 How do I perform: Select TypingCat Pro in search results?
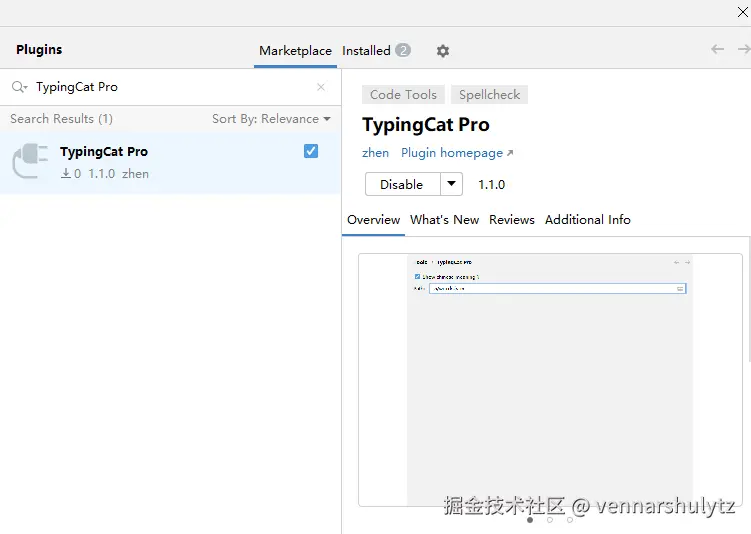[x=170, y=163]
